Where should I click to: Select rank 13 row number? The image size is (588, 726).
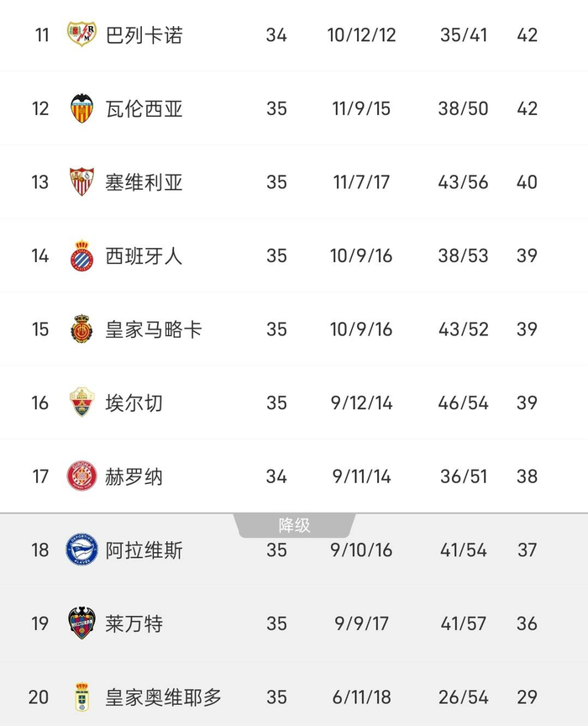[39, 182]
